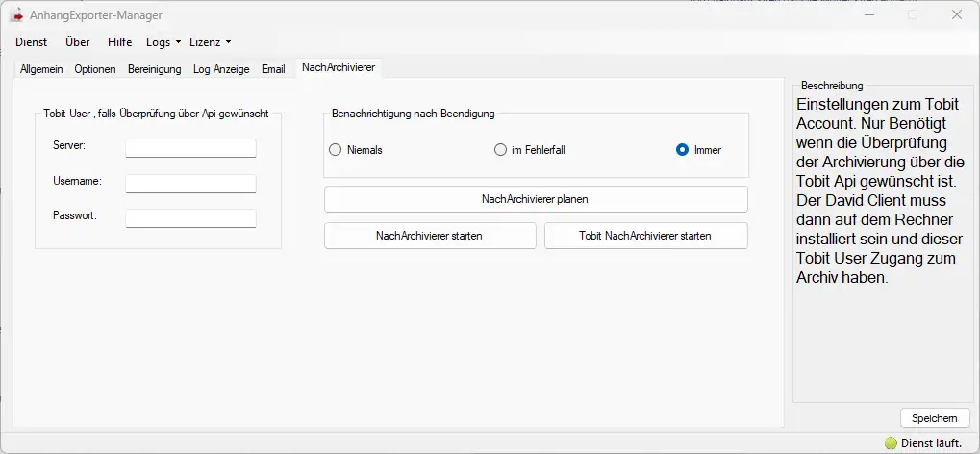This screenshot has height=454, width=980.
Task: Select the Immer radio button
Action: coord(683,150)
